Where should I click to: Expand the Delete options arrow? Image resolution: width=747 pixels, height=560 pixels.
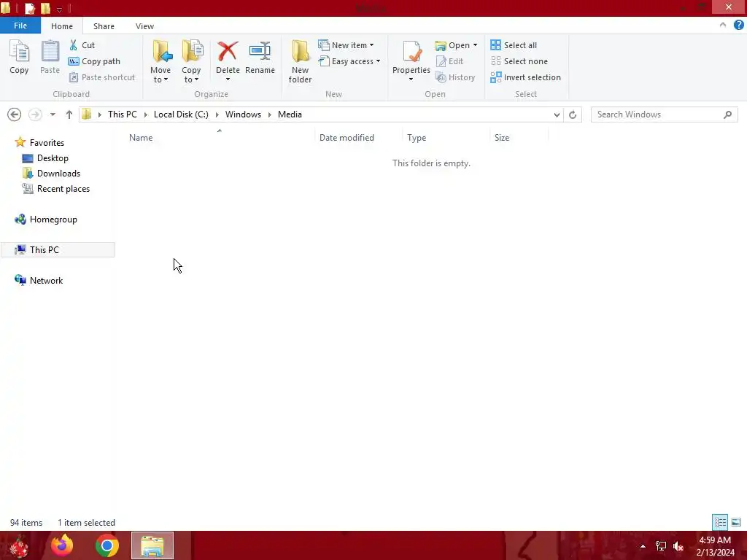pyautogui.click(x=228, y=79)
